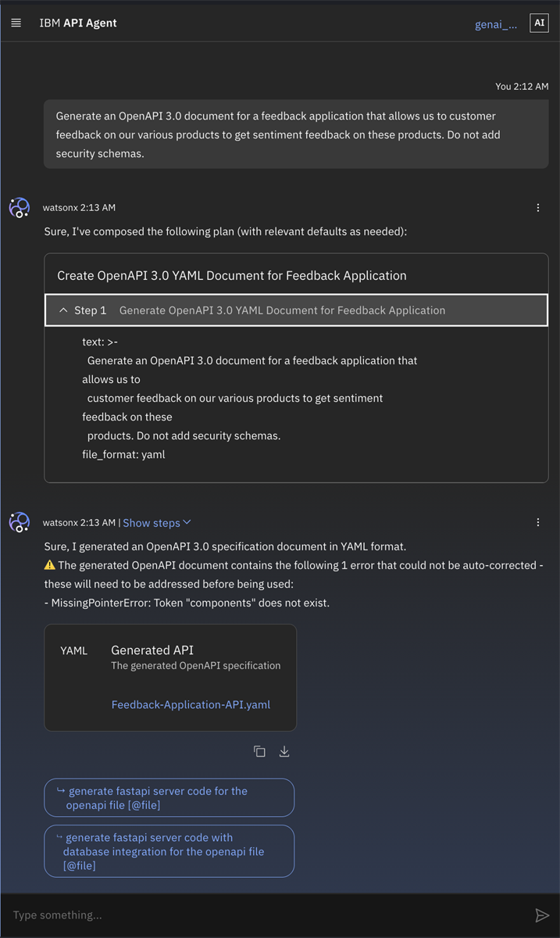Click the AI label badge
The height and width of the screenshot is (938, 560).
539,23
